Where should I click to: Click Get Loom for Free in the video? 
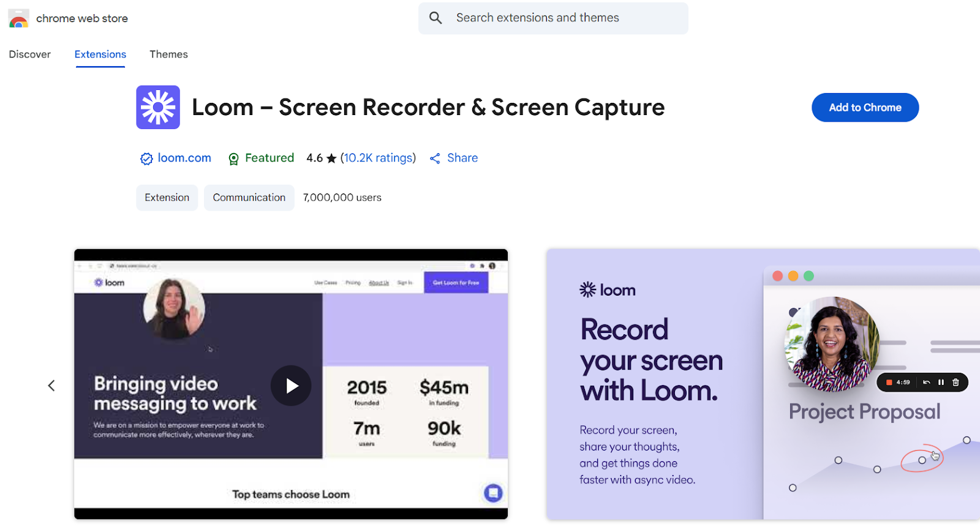[x=456, y=283]
